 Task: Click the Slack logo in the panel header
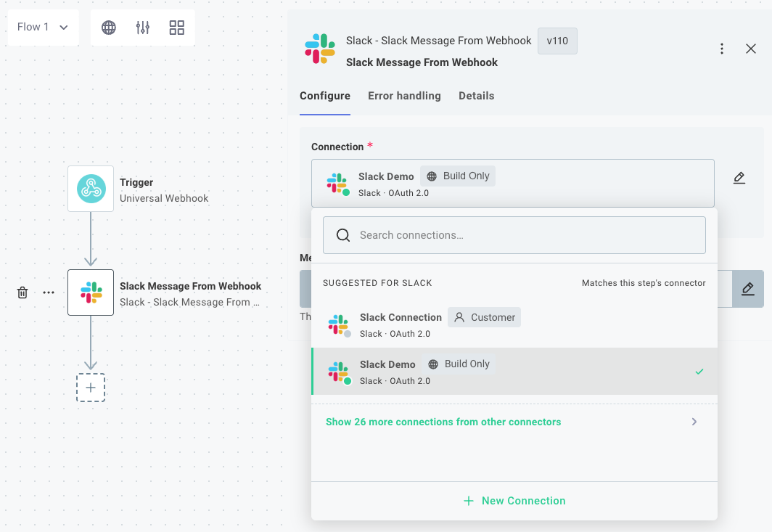point(320,49)
